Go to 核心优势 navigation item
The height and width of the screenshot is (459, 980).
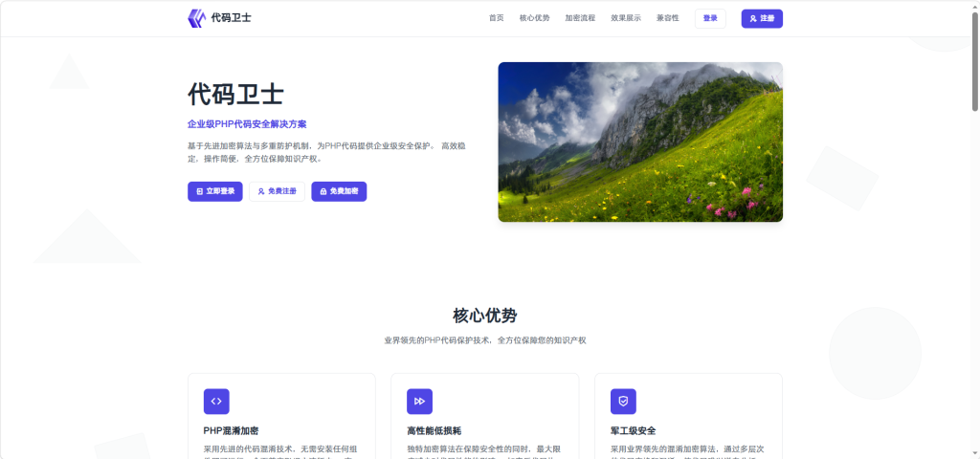534,18
